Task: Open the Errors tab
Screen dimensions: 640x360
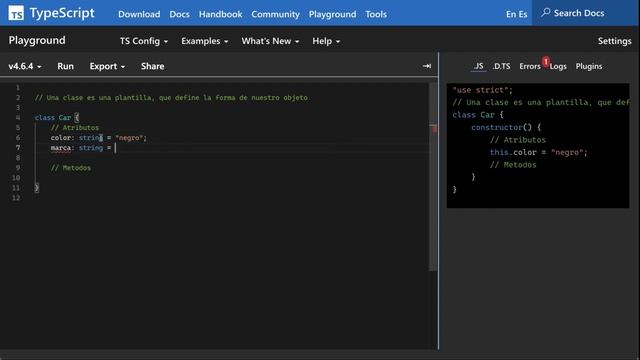Action: click(530, 66)
